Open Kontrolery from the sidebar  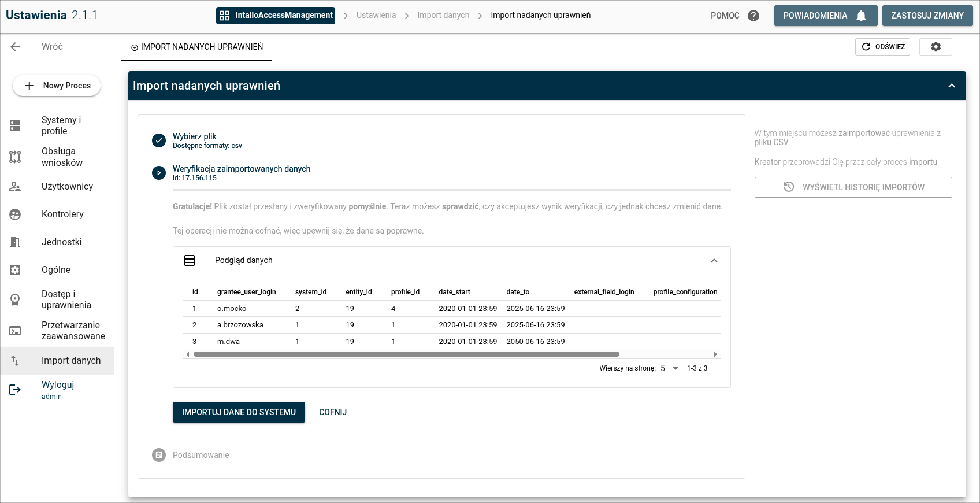pyautogui.click(x=62, y=214)
